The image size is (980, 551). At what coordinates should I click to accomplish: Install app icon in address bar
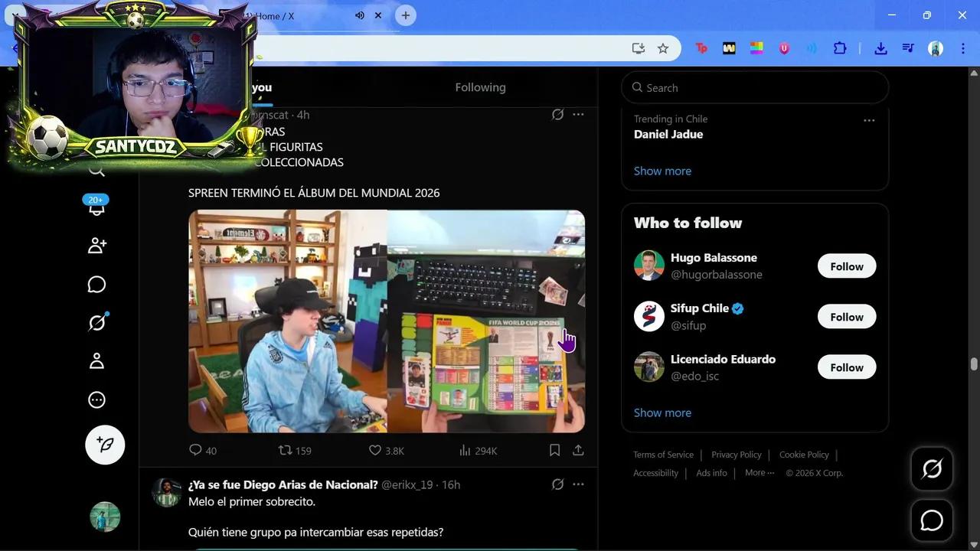coord(639,48)
